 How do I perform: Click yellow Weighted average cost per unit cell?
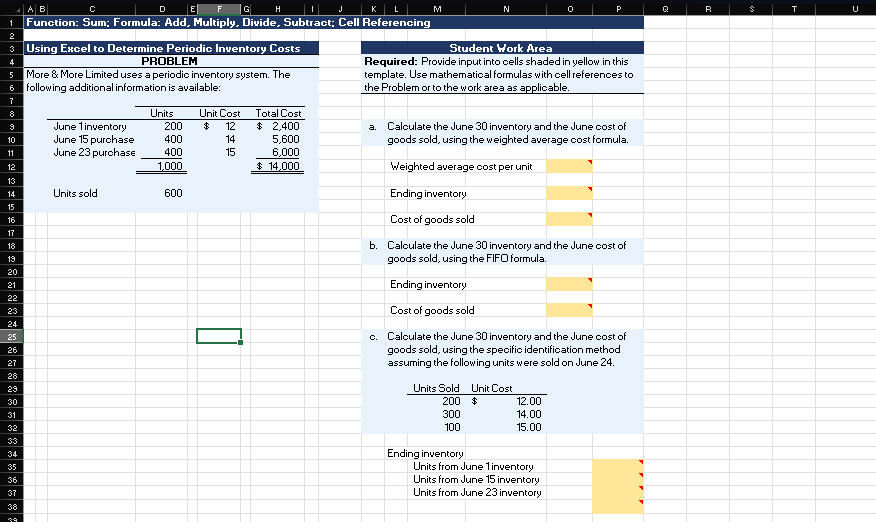point(569,166)
